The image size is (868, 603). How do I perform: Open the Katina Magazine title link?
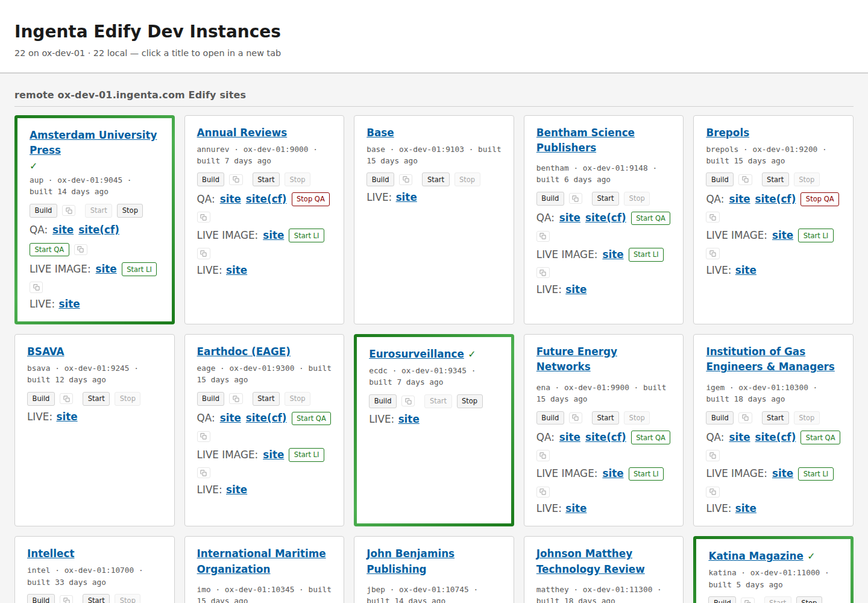point(756,556)
